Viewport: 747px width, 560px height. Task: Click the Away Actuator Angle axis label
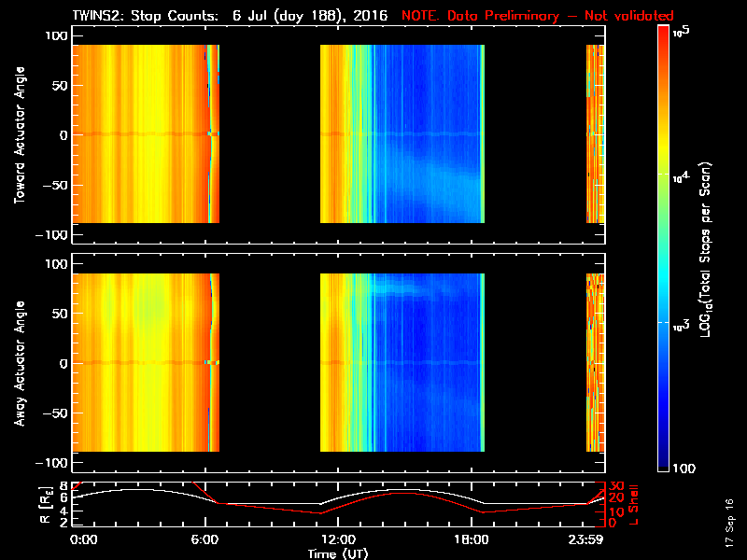[x=20, y=363]
